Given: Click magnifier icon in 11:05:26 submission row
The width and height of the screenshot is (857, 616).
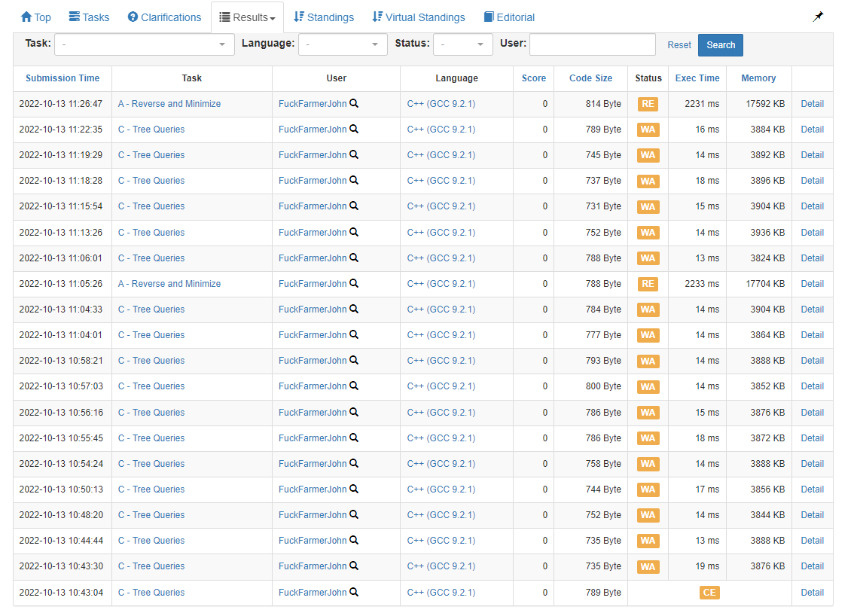Looking at the screenshot, I should pyautogui.click(x=354, y=283).
